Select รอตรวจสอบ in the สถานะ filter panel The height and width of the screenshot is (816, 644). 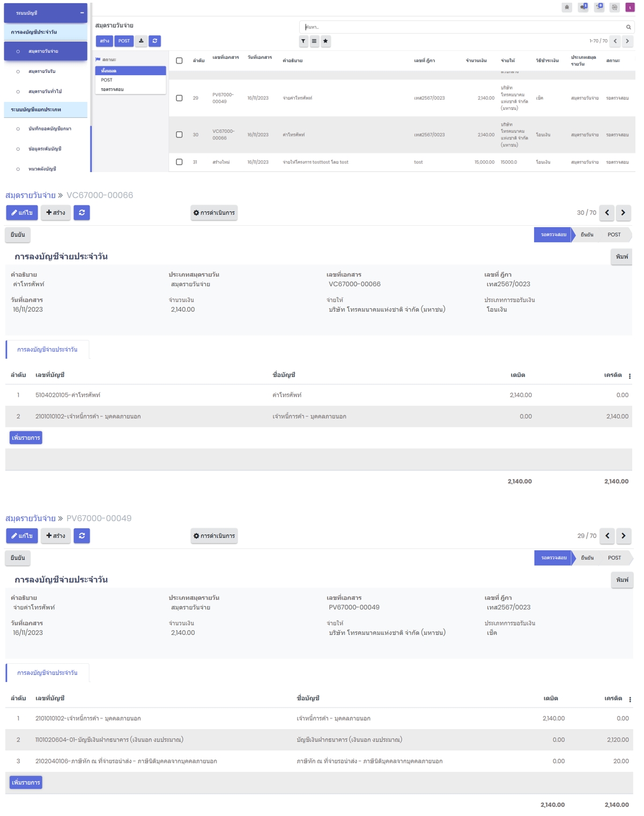[x=130, y=90]
